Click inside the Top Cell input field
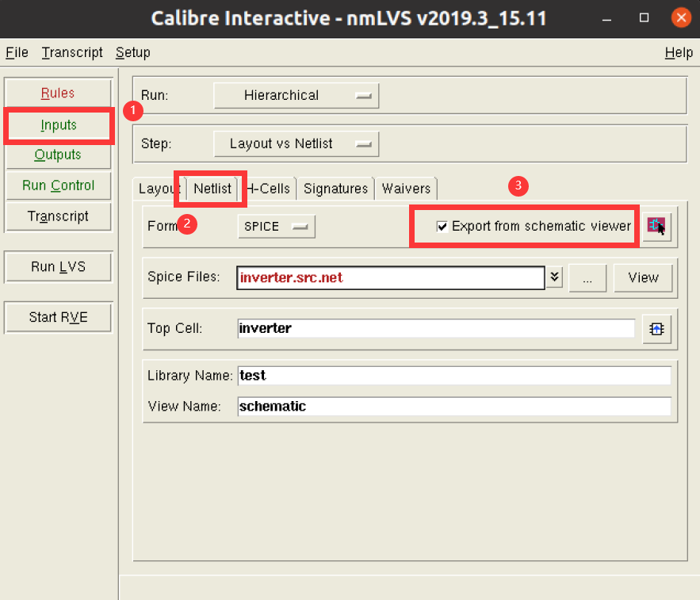Image resolution: width=700 pixels, height=600 pixels. 436,328
